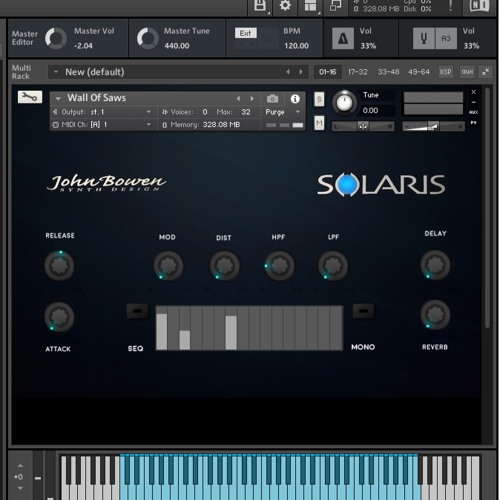
Task: Open the wrench edit-instrument icon
Action: point(30,97)
